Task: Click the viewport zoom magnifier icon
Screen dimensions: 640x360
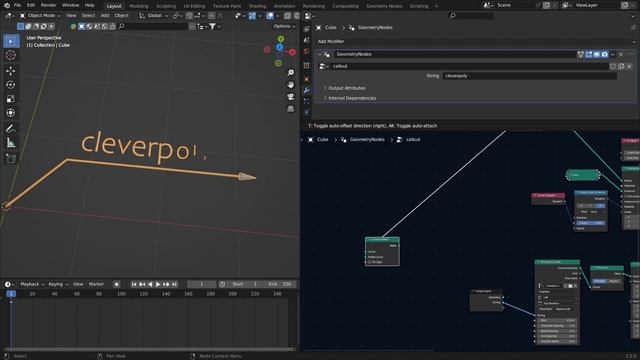Action: coord(291,73)
